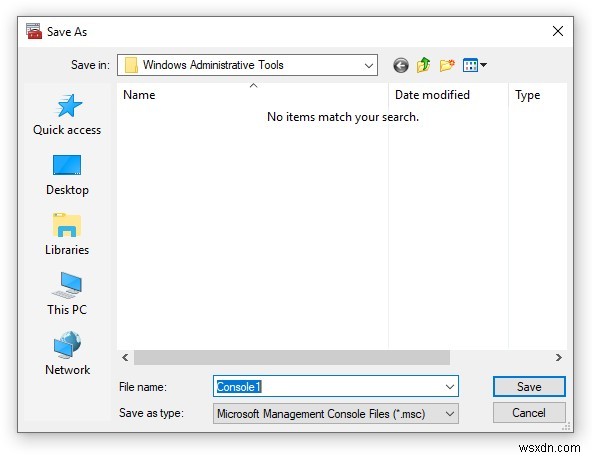Close the Save As dialog
Screen dimensions: 592x458
coord(558,31)
